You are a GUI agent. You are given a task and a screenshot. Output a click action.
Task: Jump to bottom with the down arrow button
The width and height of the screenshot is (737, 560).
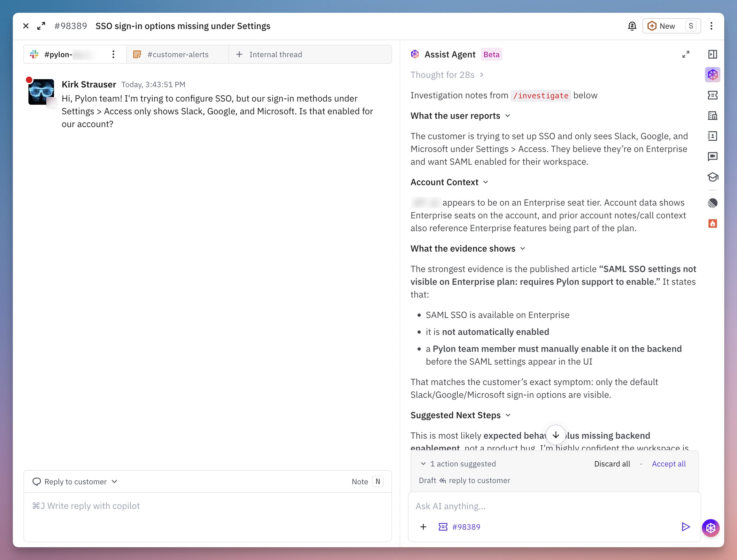tap(556, 435)
